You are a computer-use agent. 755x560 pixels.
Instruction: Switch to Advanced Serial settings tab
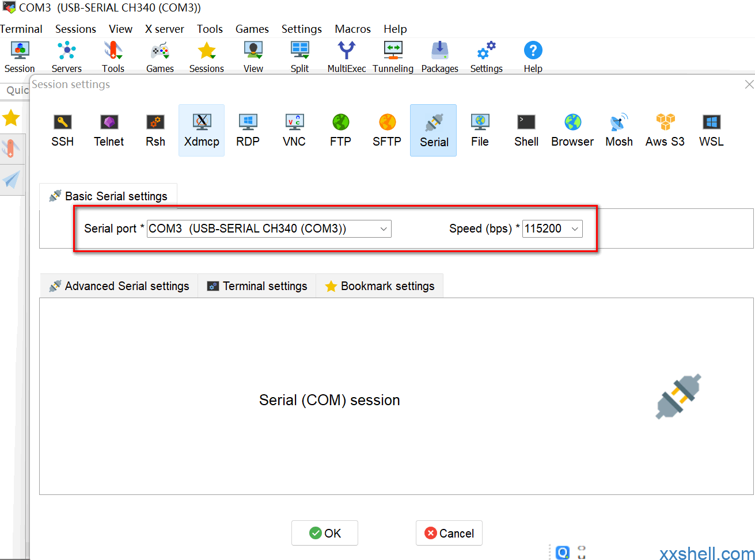tap(119, 286)
